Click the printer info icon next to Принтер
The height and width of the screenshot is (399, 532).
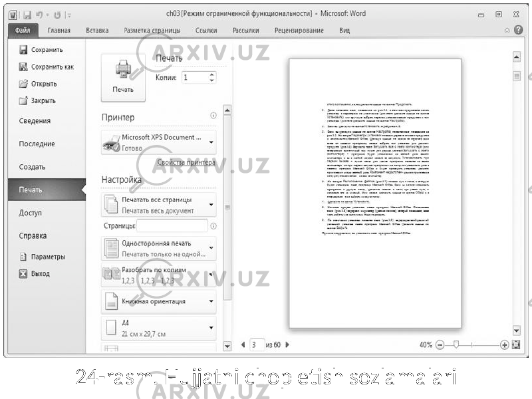213,116
